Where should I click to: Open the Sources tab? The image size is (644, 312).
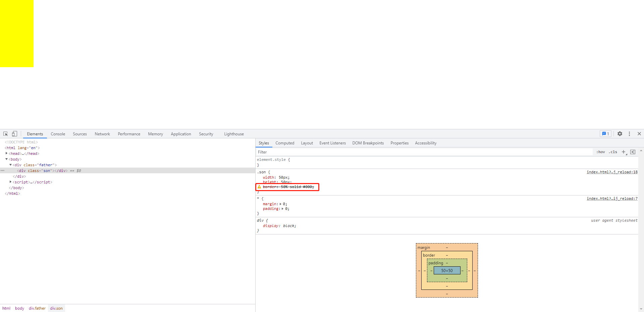(80, 134)
